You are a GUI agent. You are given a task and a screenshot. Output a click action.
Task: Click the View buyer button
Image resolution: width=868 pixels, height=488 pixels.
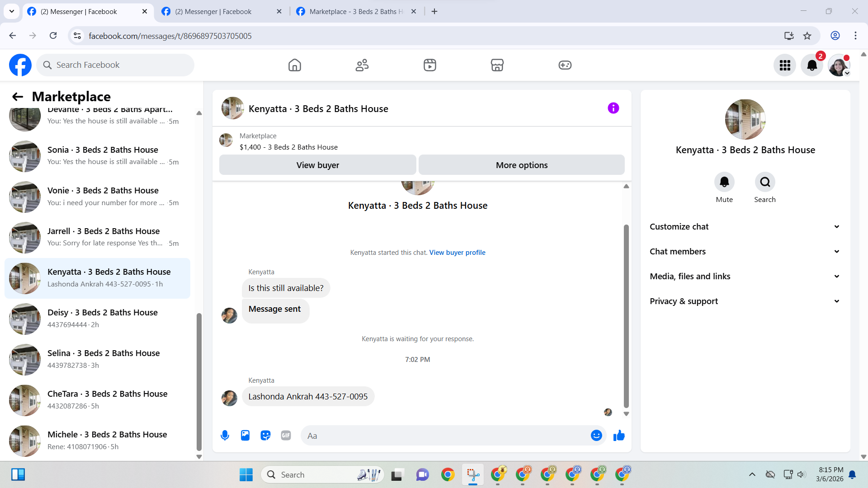click(x=317, y=165)
